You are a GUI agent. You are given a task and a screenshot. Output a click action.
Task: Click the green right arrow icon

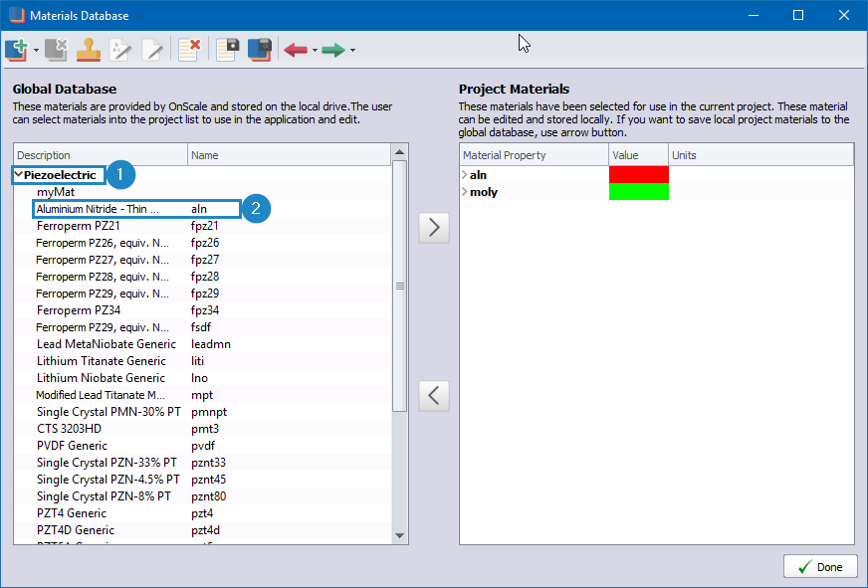[333, 51]
